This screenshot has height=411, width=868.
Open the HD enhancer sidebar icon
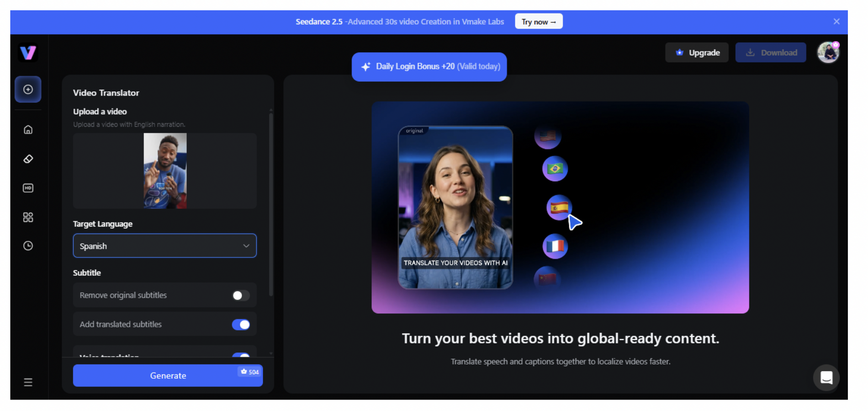coord(28,188)
